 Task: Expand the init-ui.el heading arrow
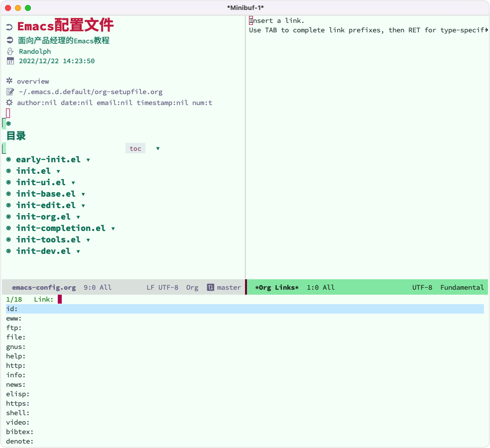click(x=73, y=183)
